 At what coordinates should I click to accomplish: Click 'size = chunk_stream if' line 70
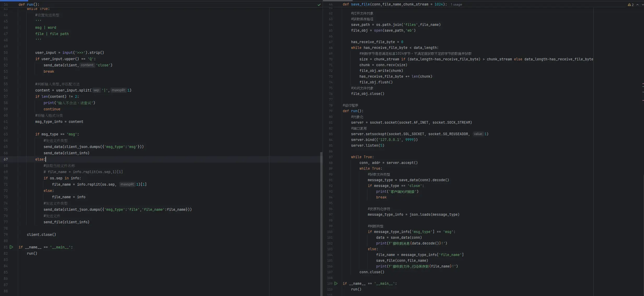pyautogui.click(x=476, y=59)
